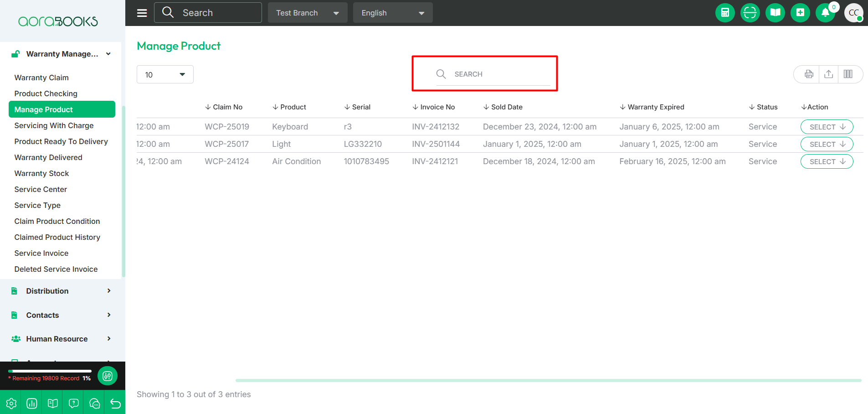868x414 pixels.
Task: Open Deleted Service Invoice page
Action: (56, 269)
